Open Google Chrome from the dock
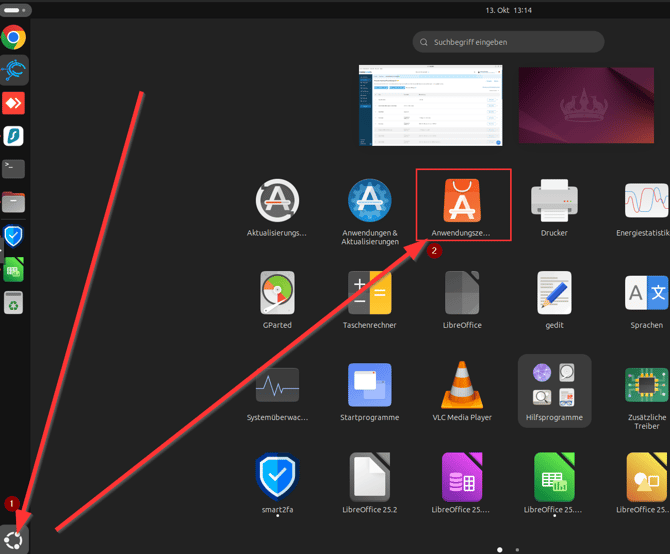Viewport: 670px width, 554px height. 14,38
